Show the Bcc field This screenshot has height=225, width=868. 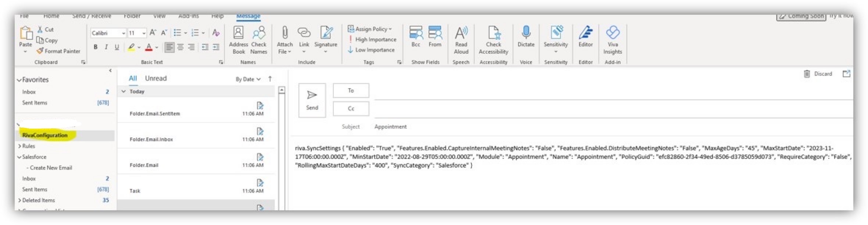[x=416, y=36]
